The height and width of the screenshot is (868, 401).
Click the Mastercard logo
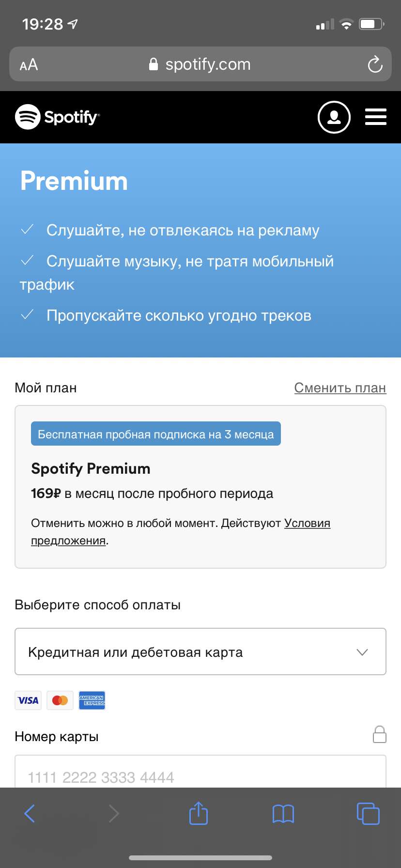(x=60, y=700)
